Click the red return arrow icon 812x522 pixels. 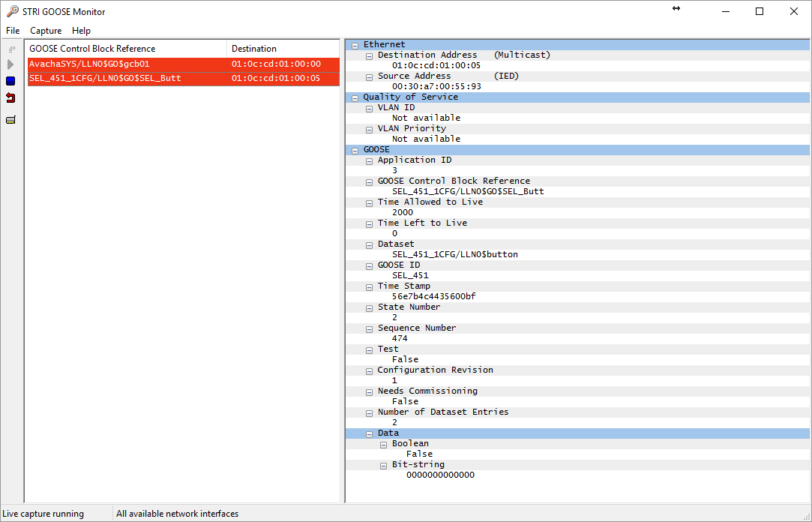click(x=10, y=97)
